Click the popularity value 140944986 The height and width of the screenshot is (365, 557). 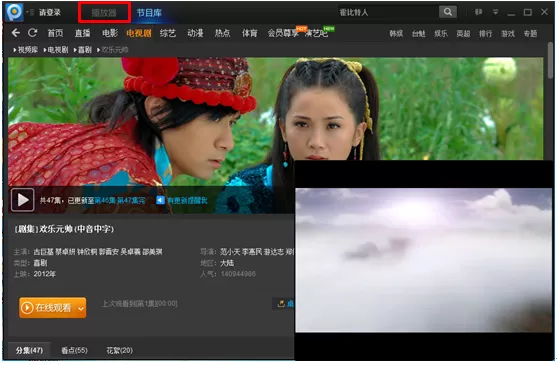coord(238,274)
